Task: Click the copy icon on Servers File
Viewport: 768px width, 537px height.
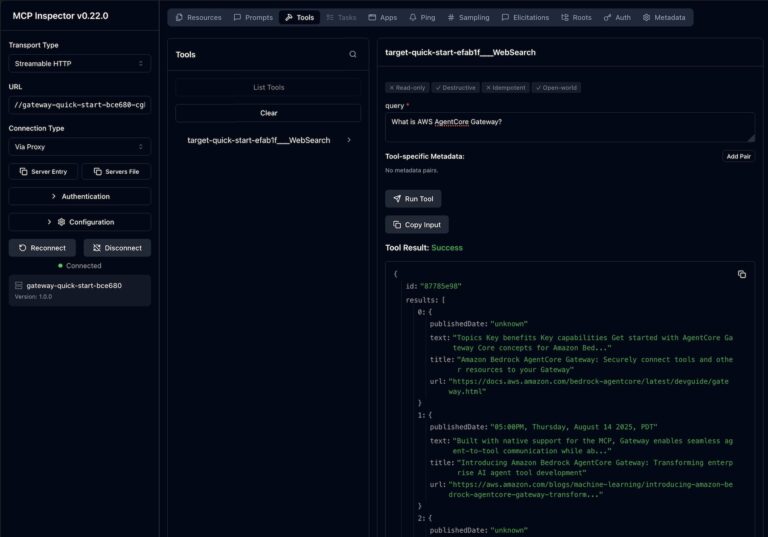Action: click(x=97, y=171)
